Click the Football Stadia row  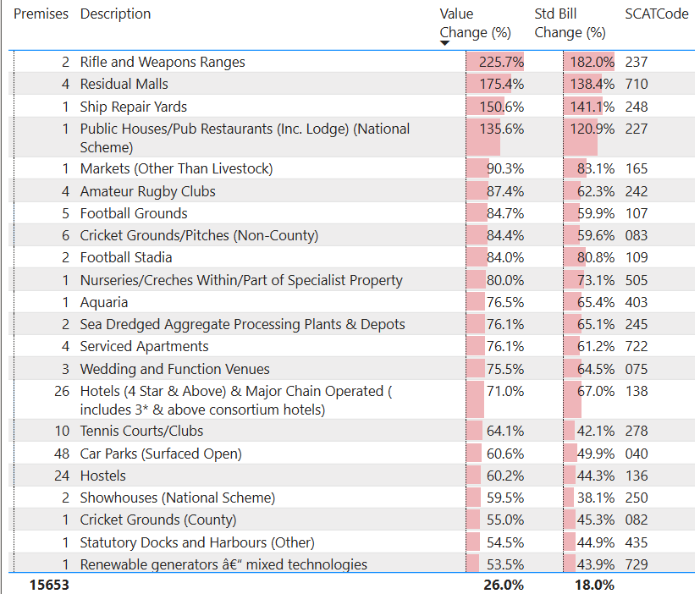125,257
